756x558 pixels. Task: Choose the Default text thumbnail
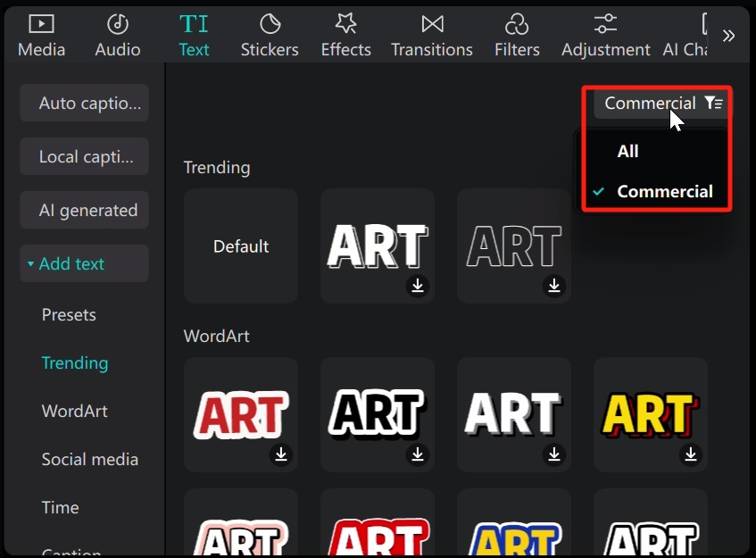[241, 246]
